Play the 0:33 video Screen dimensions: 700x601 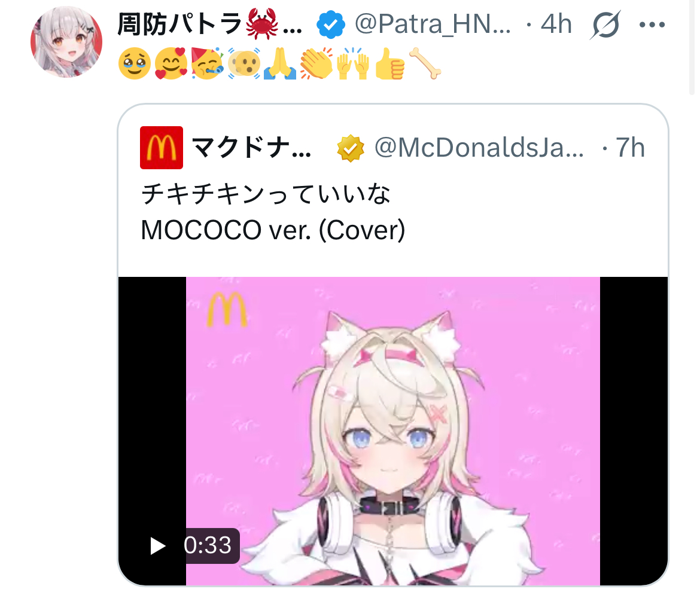[x=157, y=545]
